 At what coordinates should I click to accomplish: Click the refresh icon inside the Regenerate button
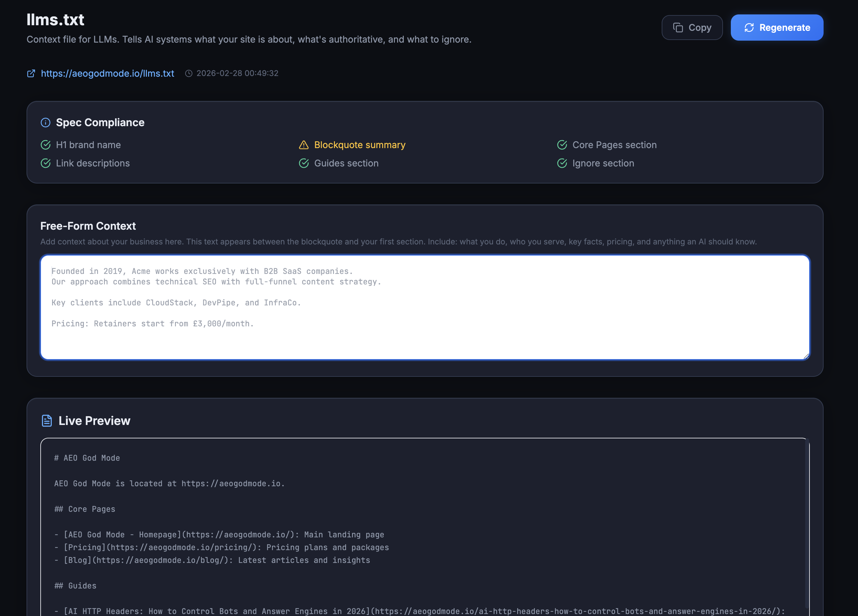click(750, 27)
